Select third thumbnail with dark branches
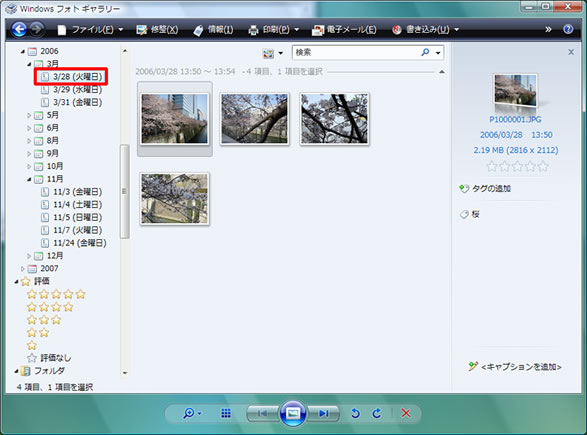 pos(335,119)
